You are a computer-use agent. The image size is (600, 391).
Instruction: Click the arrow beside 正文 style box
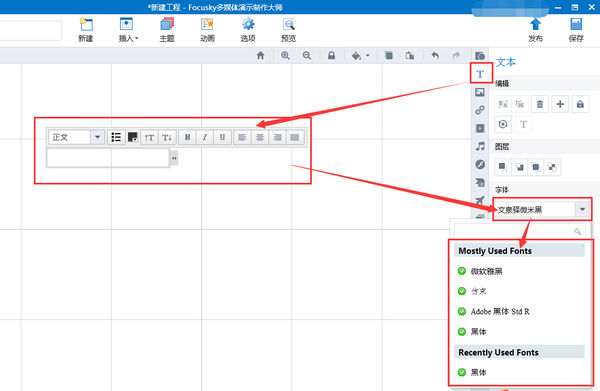[97, 137]
